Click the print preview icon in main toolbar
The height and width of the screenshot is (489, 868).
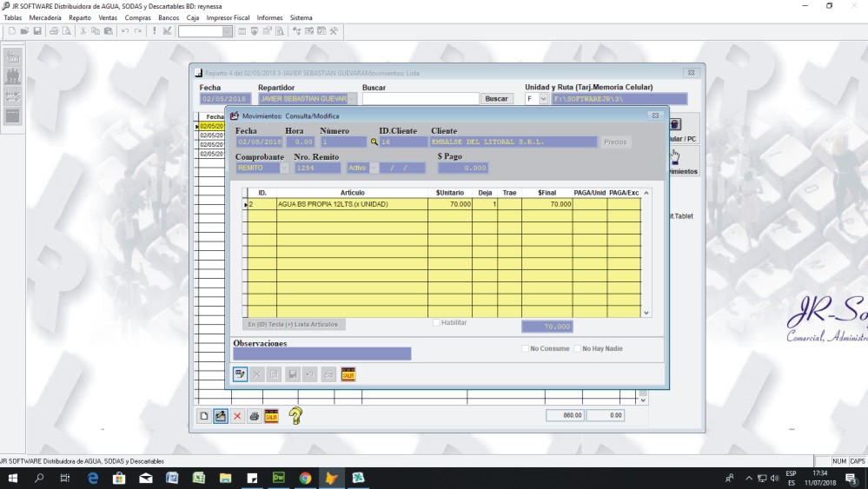[66, 31]
